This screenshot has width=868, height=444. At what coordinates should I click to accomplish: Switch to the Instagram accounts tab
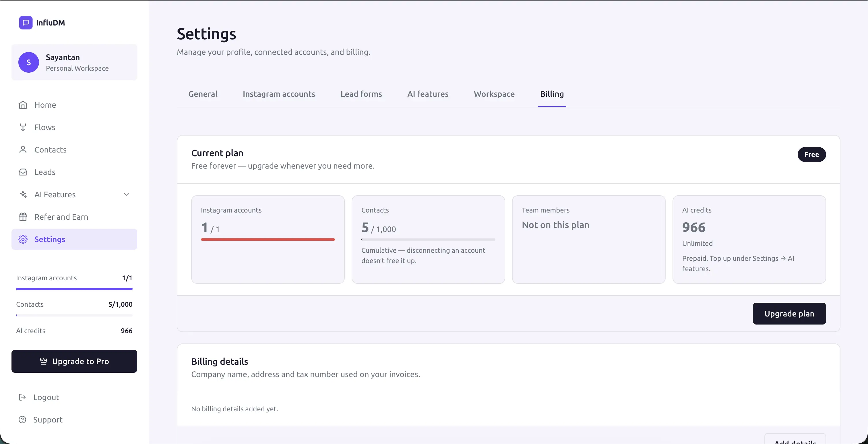pos(279,94)
